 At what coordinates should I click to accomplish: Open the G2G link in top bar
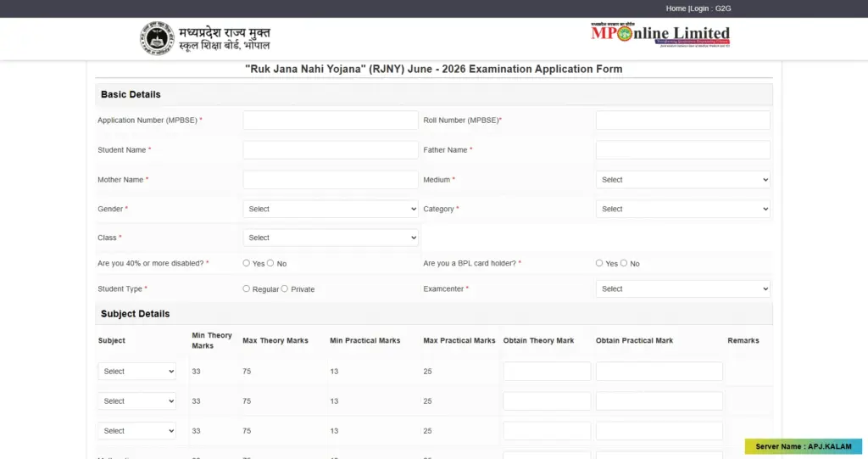(723, 8)
